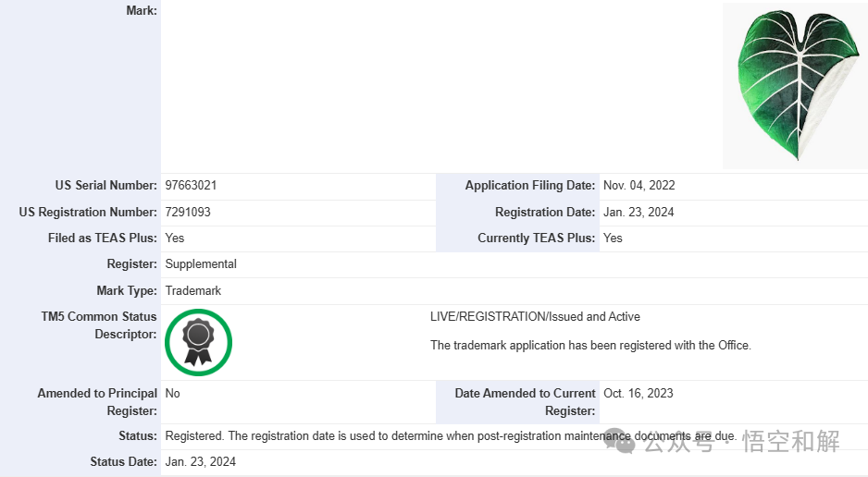Click the Mark Type value 'Trademark'
Viewport: 868px width, 477px height.
pyautogui.click(x=193, y=290)
